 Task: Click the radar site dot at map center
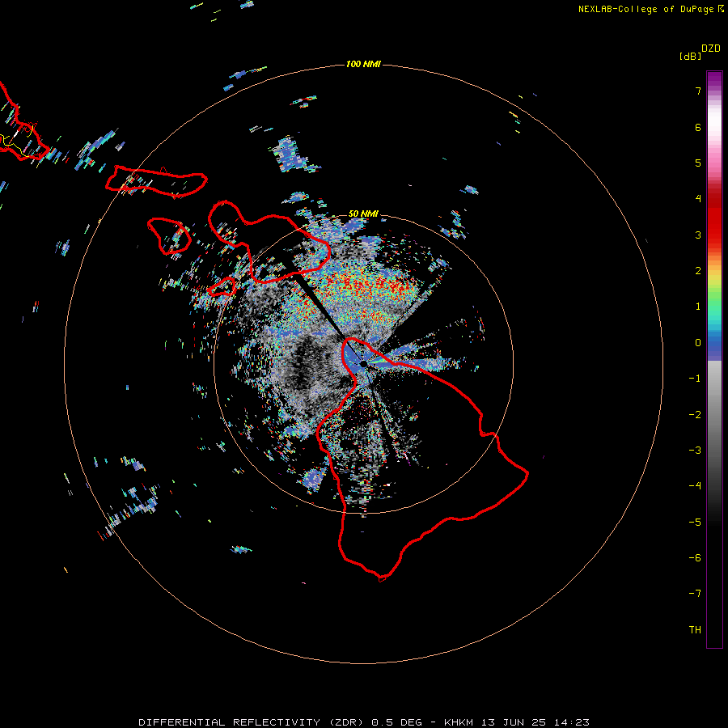(363, 364)
